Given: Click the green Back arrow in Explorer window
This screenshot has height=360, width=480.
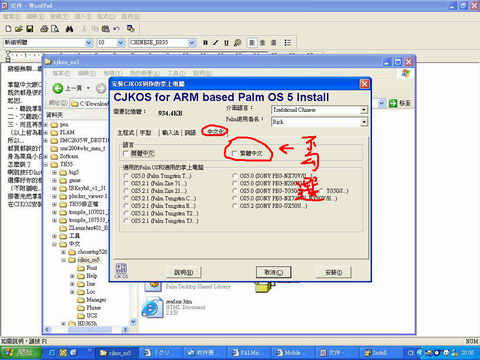Looking at the screenshot, I should click(58, 88).
